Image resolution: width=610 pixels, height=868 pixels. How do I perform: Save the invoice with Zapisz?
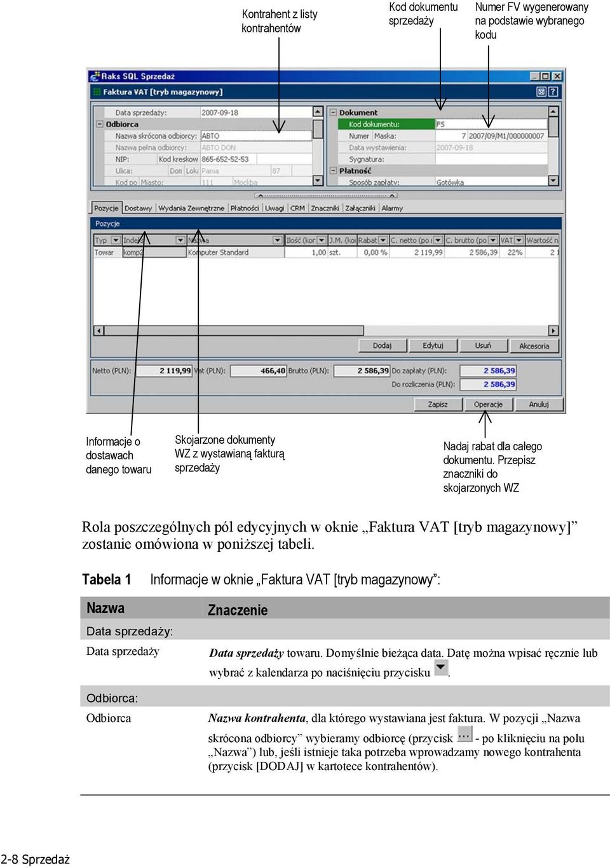point(437,404)
